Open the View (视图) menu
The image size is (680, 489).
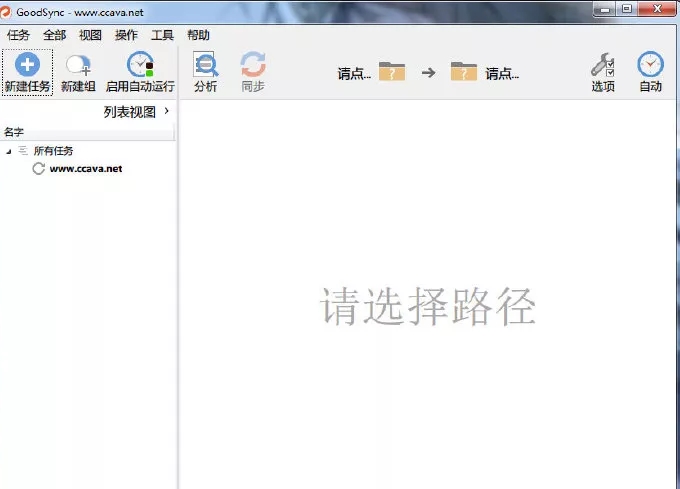[x=90, y=35]
